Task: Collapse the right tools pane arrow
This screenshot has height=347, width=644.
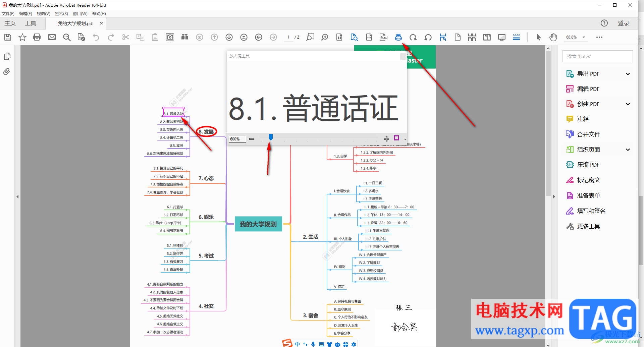Action: (x=554, y=196)
